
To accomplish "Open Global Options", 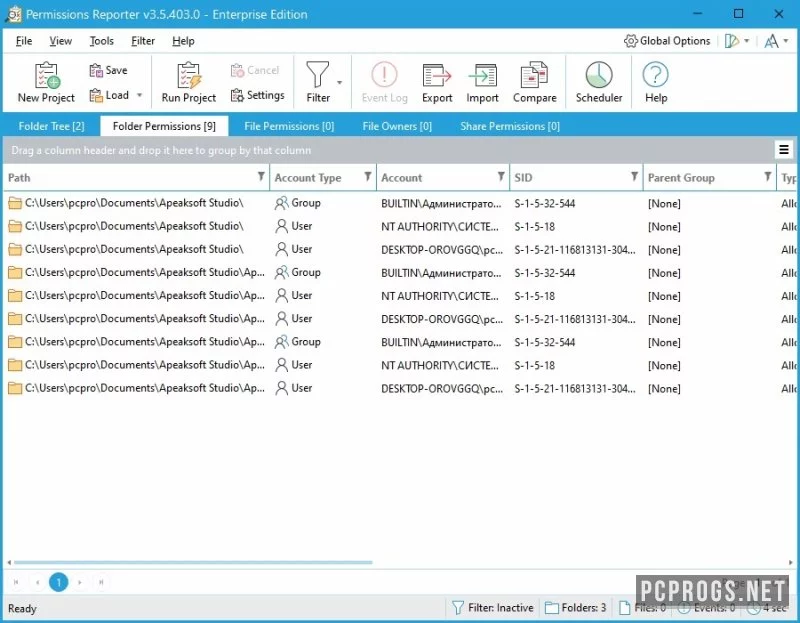I will point(667,41).
